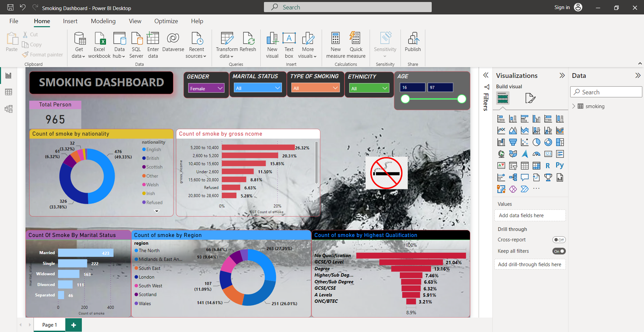644x332 pixels.
Task: Disable the Keep all filters toggle
Action: [x=559, y=251]
